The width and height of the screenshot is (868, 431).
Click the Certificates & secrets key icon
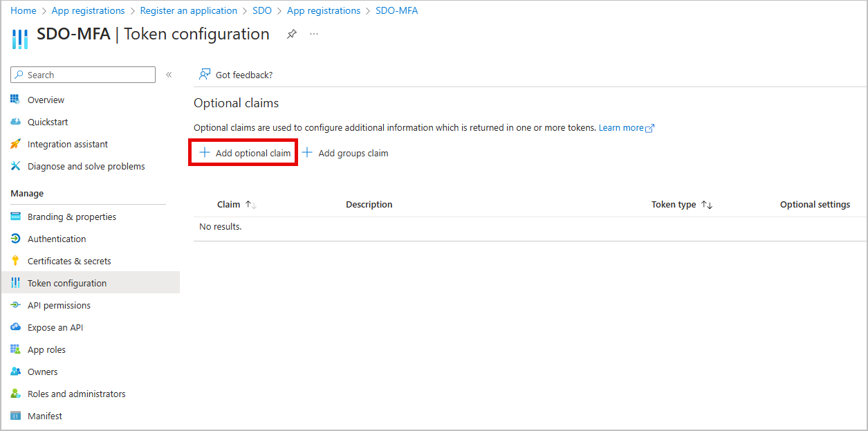(15, 261)
